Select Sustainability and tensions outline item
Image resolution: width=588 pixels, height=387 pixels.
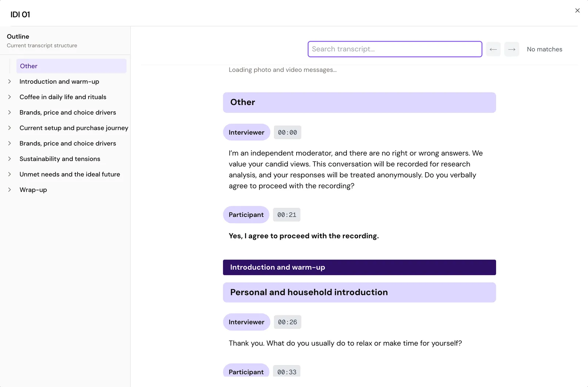point(60,159)
